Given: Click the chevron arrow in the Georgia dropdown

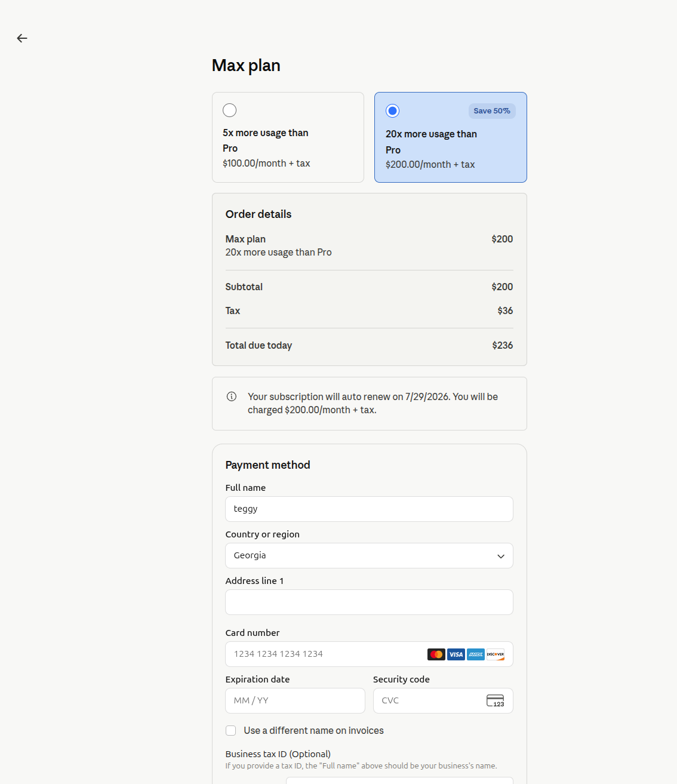Looking at the screenshot, I should (501, 556).
